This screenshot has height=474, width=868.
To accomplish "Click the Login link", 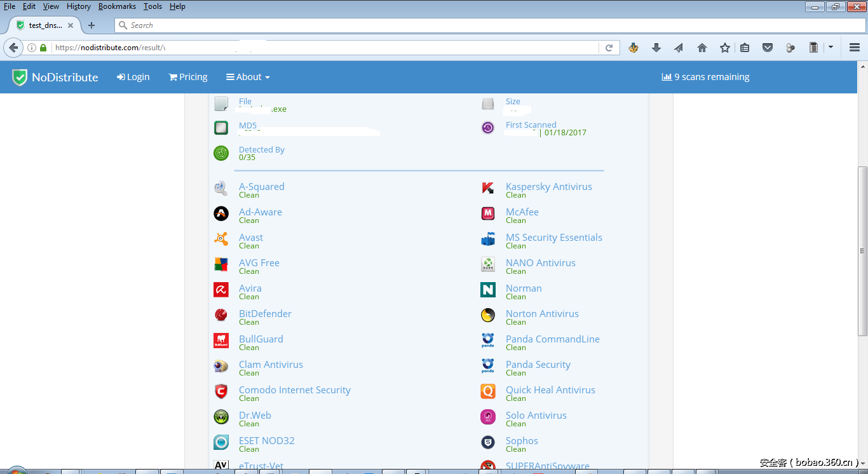I will [x=133, y=77].
